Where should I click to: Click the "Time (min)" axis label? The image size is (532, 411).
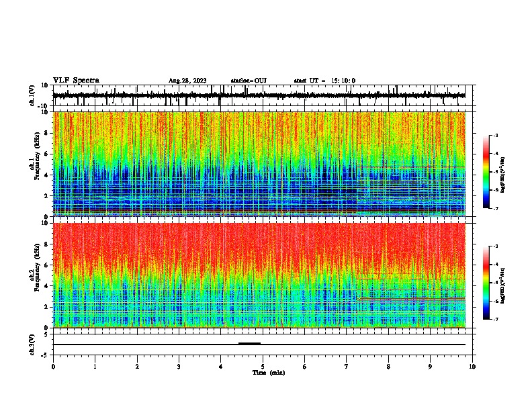click(269, 373)
